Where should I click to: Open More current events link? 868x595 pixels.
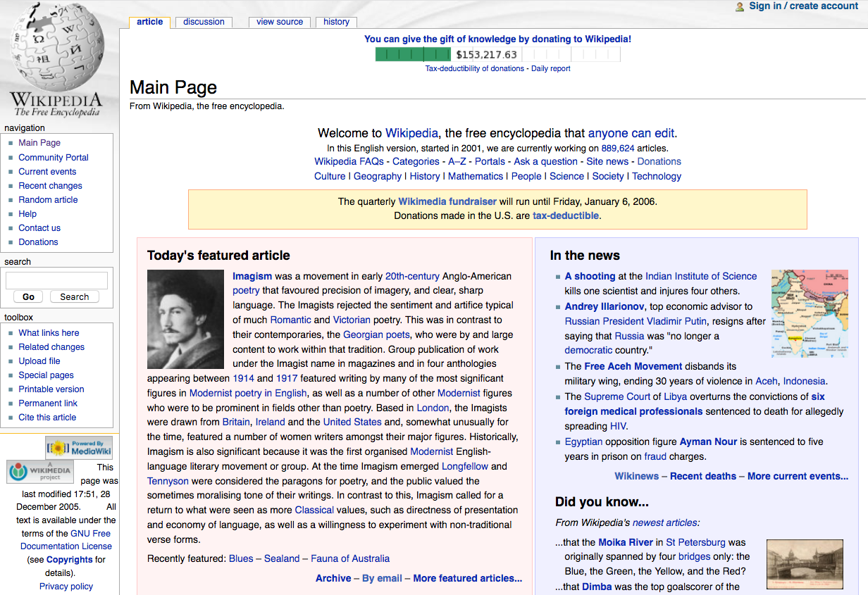tap(798, 476)
